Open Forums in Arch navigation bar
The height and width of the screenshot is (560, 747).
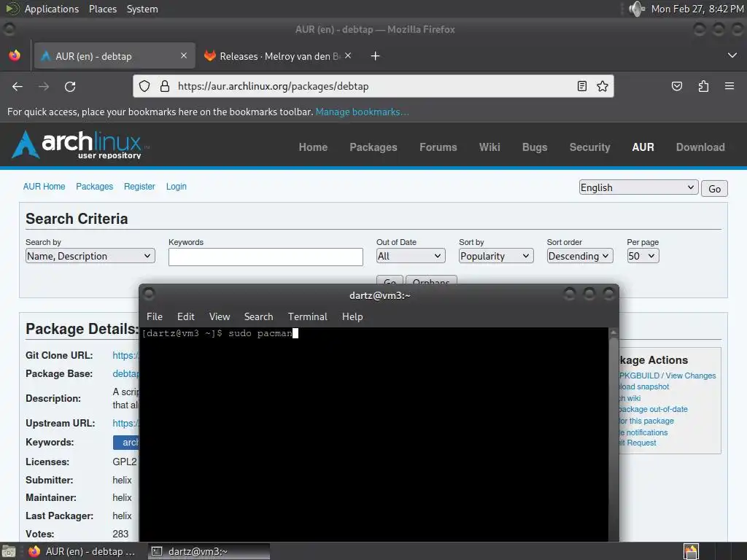tap(438, 147)
